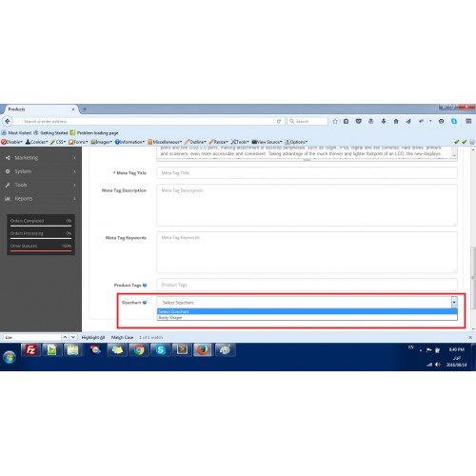Click the find next arrow button
The width and height of the screenshot is (476, 476).
pos(73,337)
